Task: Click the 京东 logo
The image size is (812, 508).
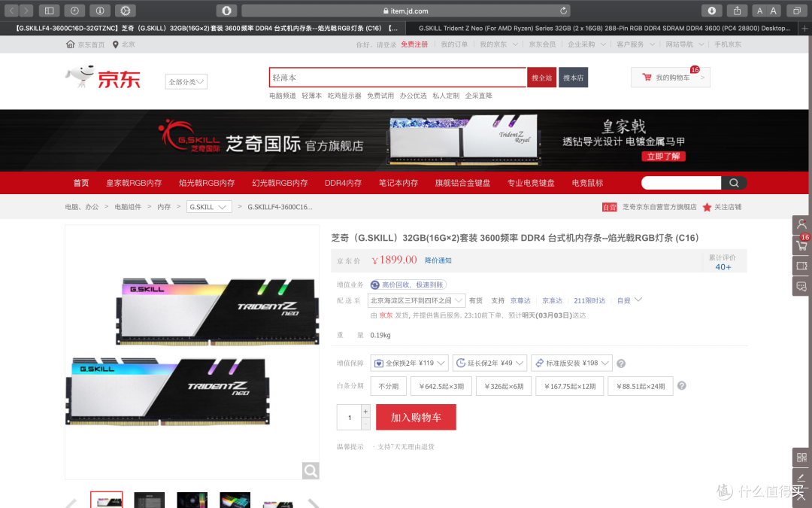Action: tap(103, 78)
